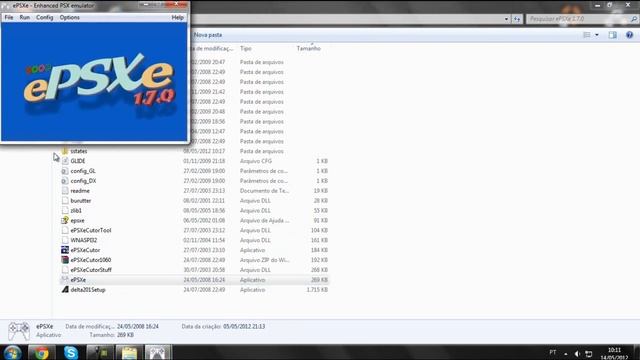Click the readme file name
Image resolution: width=640 pixels, height=360 pixels.
pyautogui.click(x=80, y=191)
